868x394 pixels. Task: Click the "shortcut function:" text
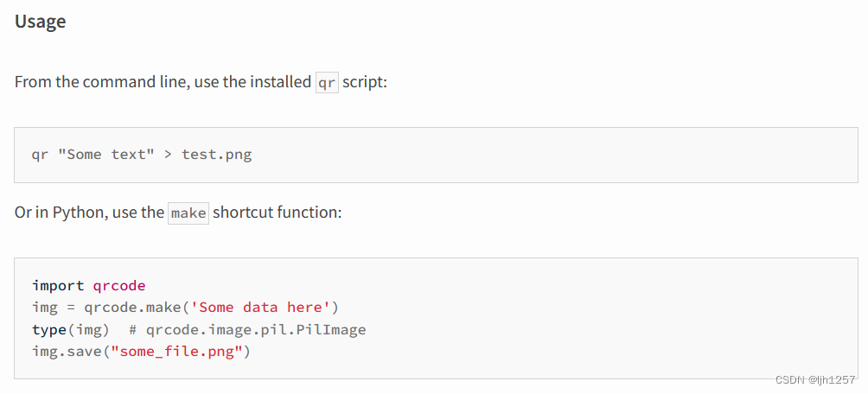tap(278, 213)
